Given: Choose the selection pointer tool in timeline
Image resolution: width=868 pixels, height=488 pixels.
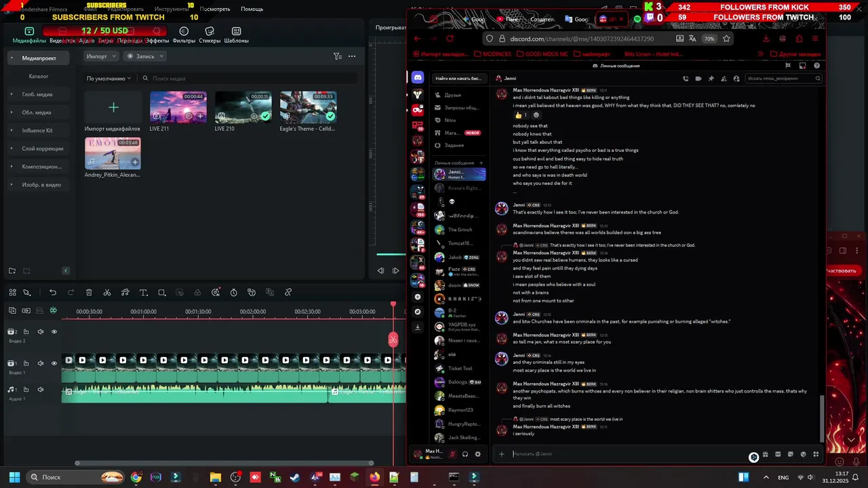Looking at the screenshot, I should 26,293.
